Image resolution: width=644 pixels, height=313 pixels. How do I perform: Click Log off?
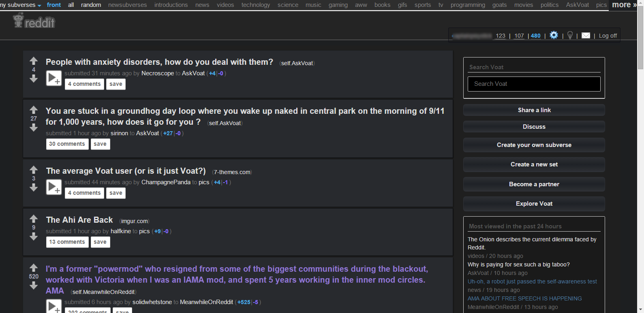[608, 36]
